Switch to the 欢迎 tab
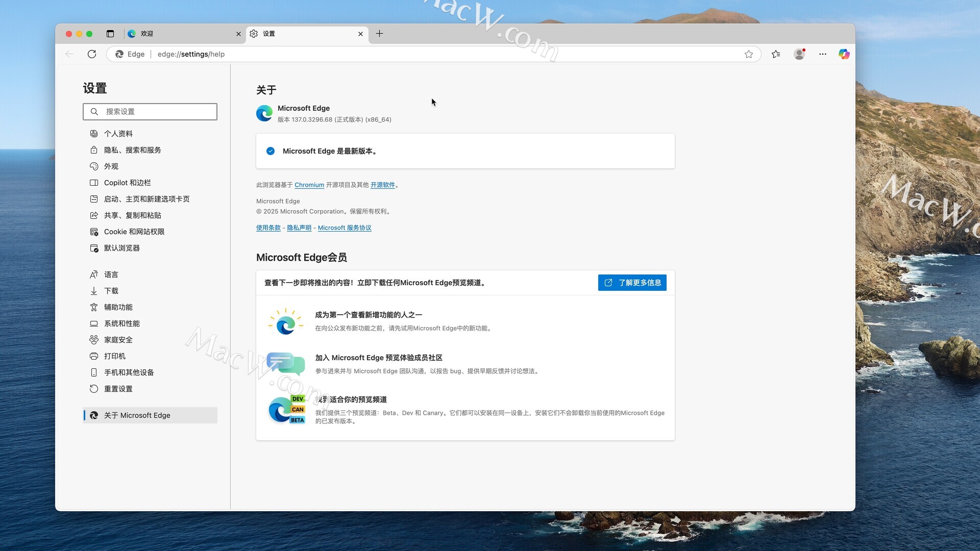The width and height of the screenshot is (980, 551). pos(185,34)
